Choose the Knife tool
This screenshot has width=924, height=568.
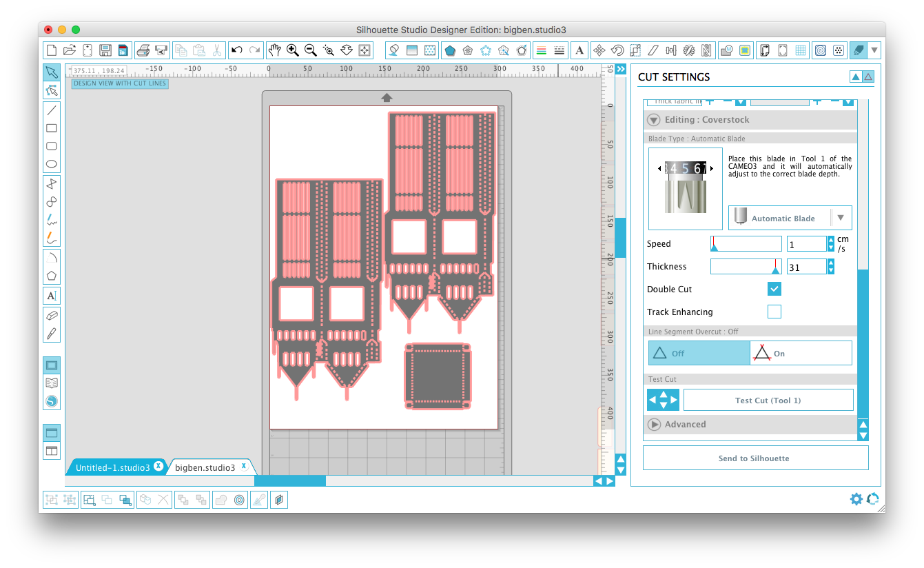pyautogui.click(x=52, y=334)
